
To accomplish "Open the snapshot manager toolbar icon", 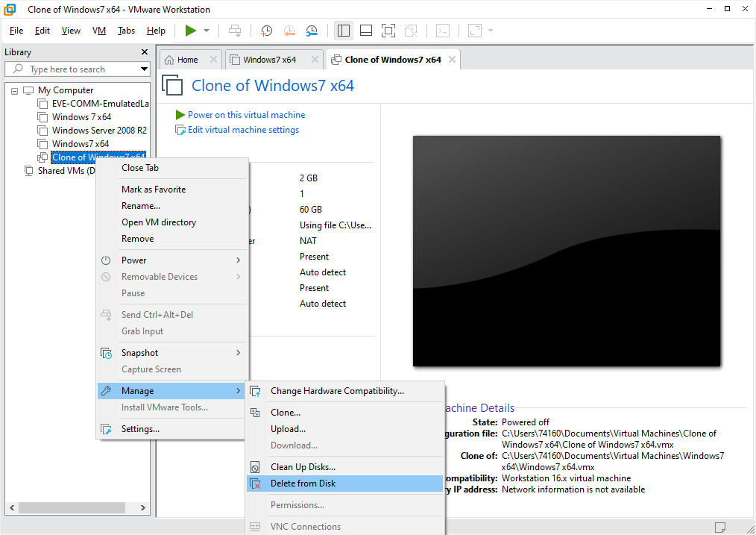I will pyautogui.click(x=312, y=31).
